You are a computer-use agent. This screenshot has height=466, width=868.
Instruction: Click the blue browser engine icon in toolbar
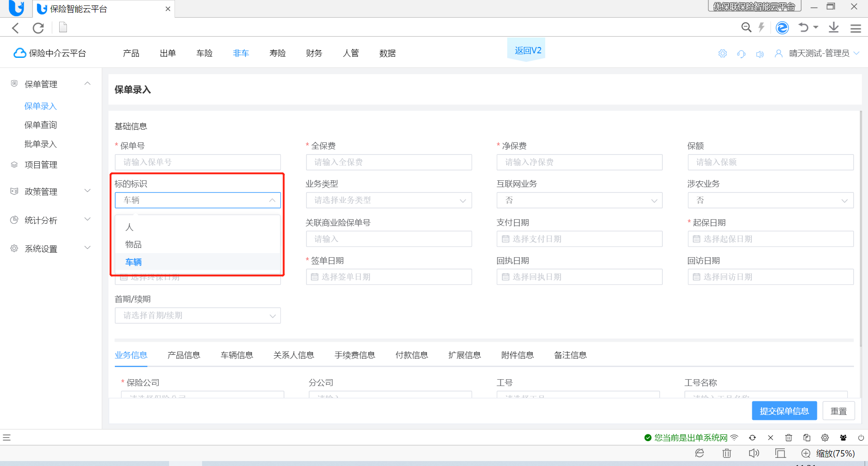(x=782, y=28)
